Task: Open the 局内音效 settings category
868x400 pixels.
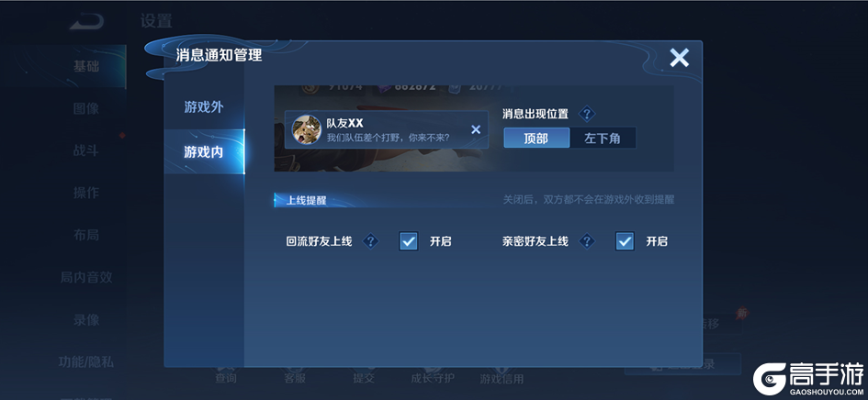Action: point(85,277)
